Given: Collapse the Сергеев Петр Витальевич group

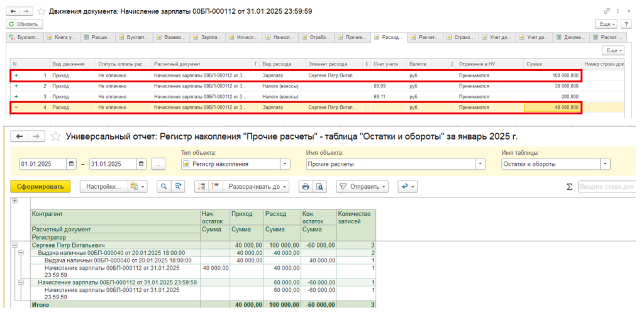Looking at the screenshot, I should pyautogui.click(x=15, y=245).
